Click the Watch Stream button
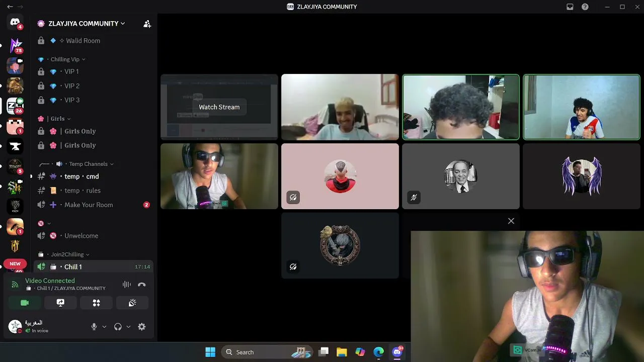The width and height of the screenshot is (644, 362). (x=219, y=107)
